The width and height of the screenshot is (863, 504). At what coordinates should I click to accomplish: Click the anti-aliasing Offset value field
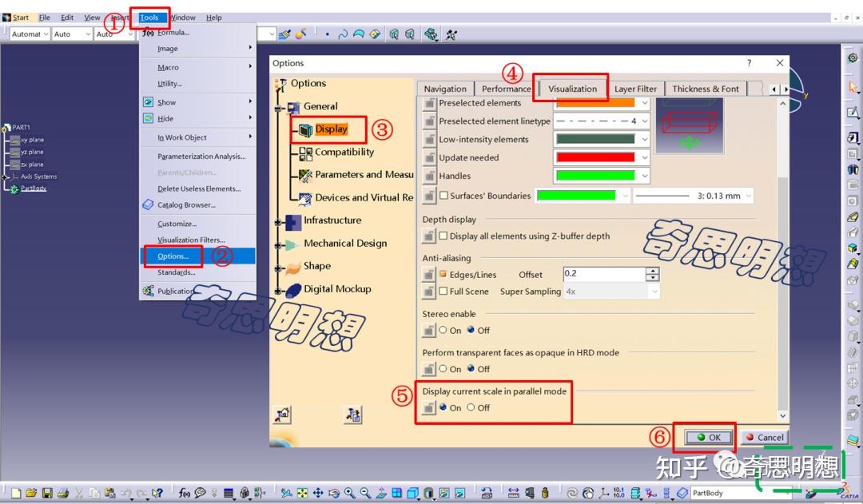pos(604,273)
